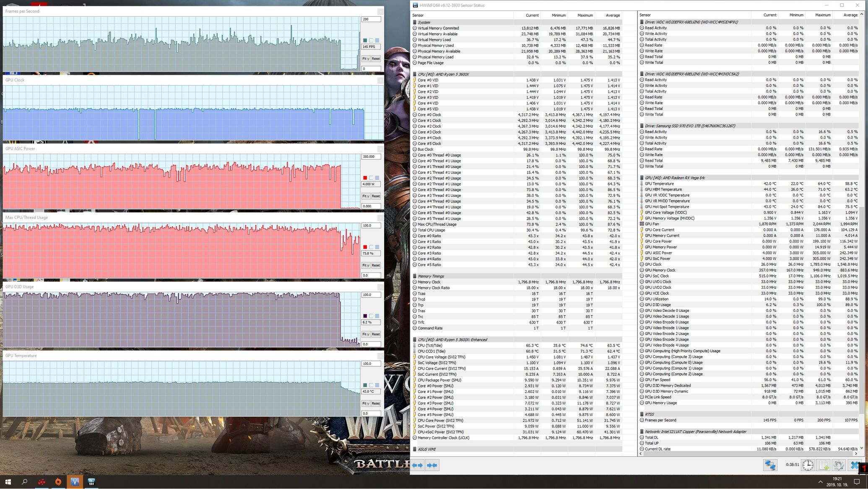Click Reset in Frames per Second graph
The height and width of the screenshot is (489, 868).
pyautogui.click(x=376, y=59)
